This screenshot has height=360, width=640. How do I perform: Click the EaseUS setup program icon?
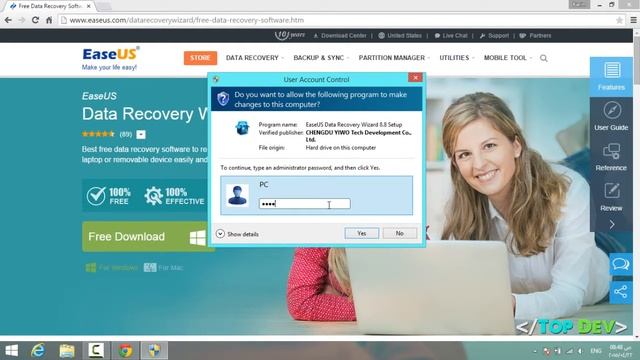pyautogui.click(x=242, y=128)
